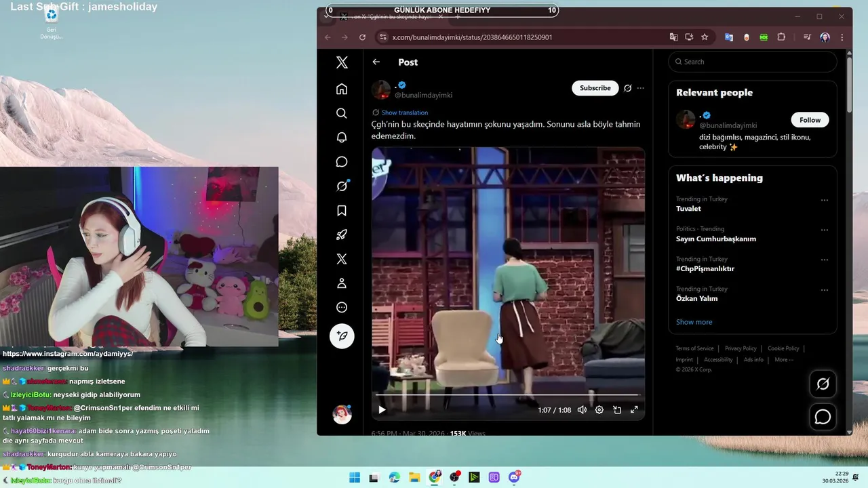This screenshot has height=488, width=868.
Task: Open video settings gear
Action: (x=599, y=409)
